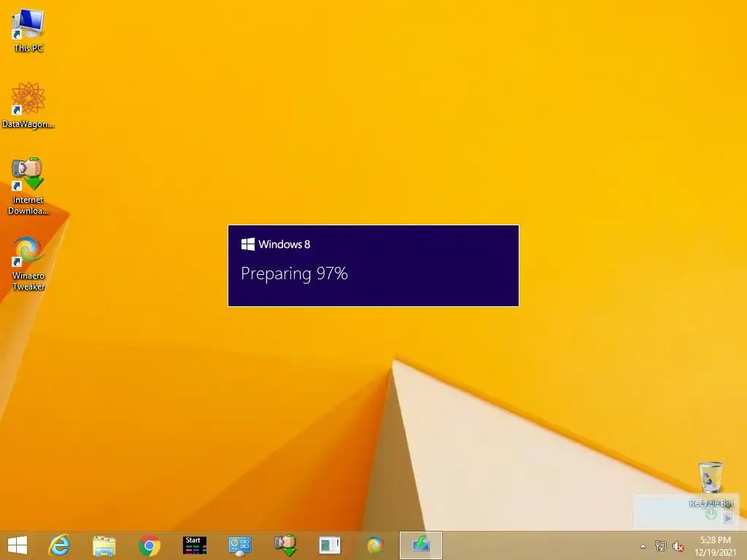Open the This PC desktop shortcut
This screenshot has height=560, width=747.
(28, 30)
